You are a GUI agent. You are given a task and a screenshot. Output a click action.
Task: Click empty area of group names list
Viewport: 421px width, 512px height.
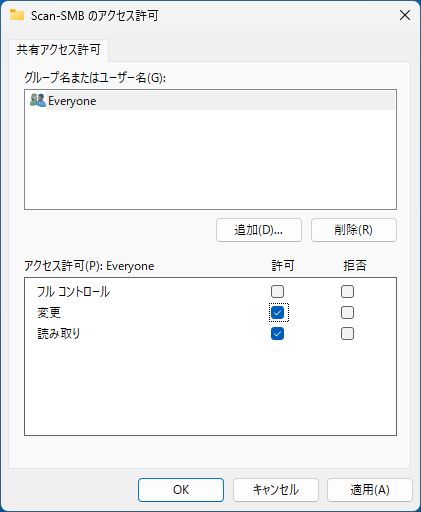[x=210, y=159]
